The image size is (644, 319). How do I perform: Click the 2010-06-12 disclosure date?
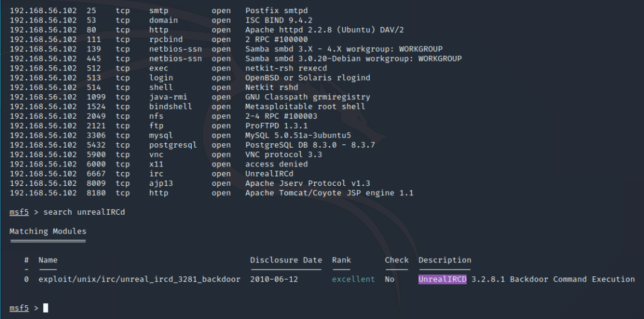(274, 279)
